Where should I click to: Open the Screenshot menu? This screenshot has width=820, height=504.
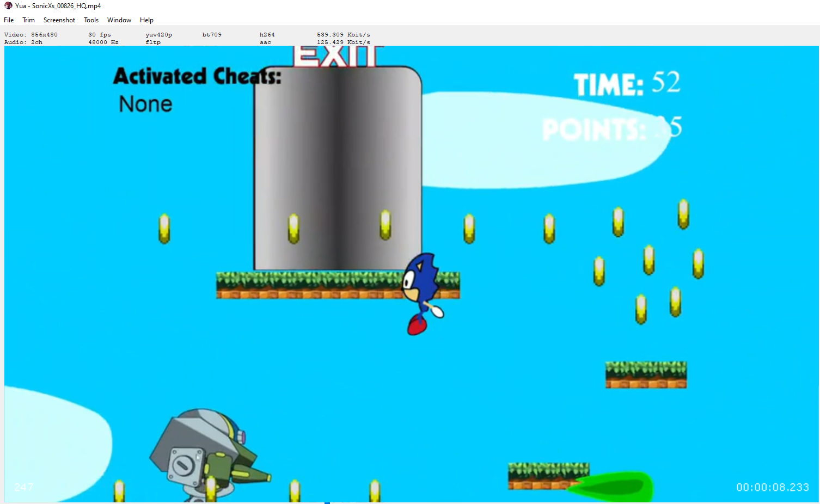(x=59, y=20)
